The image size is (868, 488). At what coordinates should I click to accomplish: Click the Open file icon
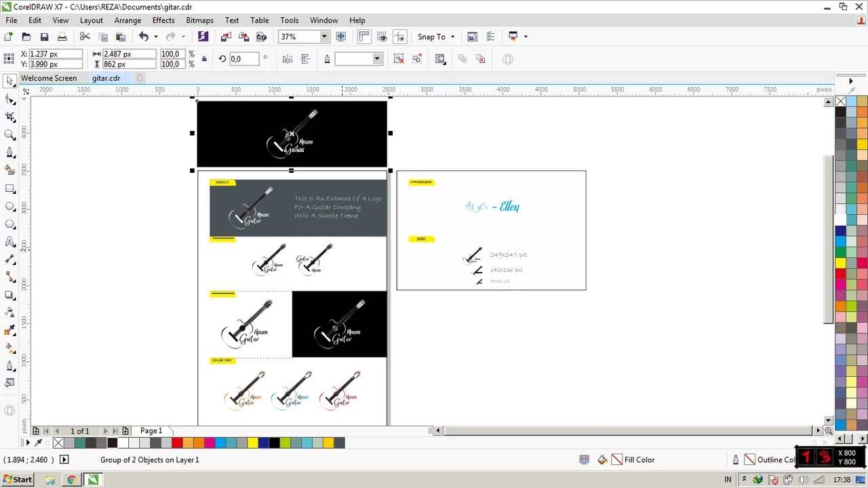pos(26,37)
